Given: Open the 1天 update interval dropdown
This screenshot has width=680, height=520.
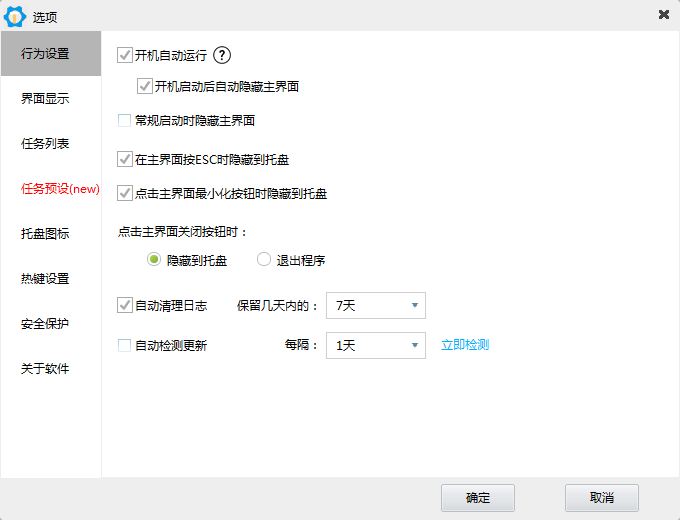Looking at the screenshot, I should tap(376, 345).
